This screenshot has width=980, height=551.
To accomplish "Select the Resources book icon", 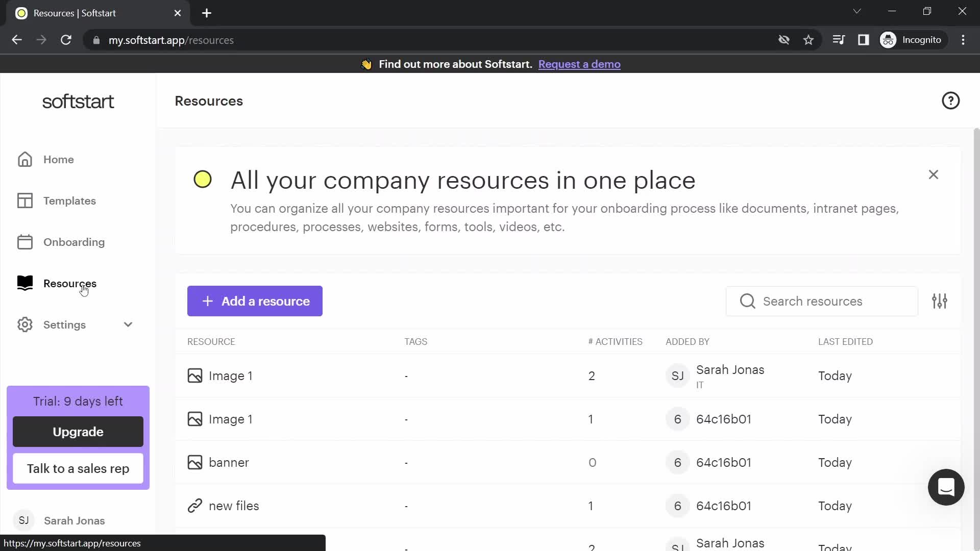I will tap(24, 283).
